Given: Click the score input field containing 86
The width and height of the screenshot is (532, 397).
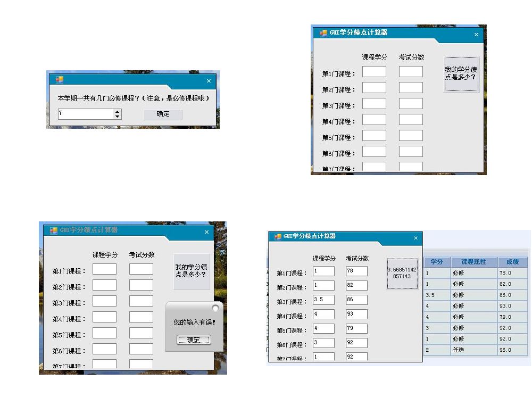Looking at the screenshot, I should [356, 300].
